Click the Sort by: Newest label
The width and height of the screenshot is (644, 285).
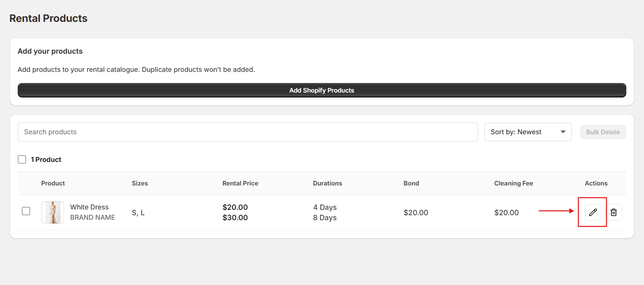(516, 132)
